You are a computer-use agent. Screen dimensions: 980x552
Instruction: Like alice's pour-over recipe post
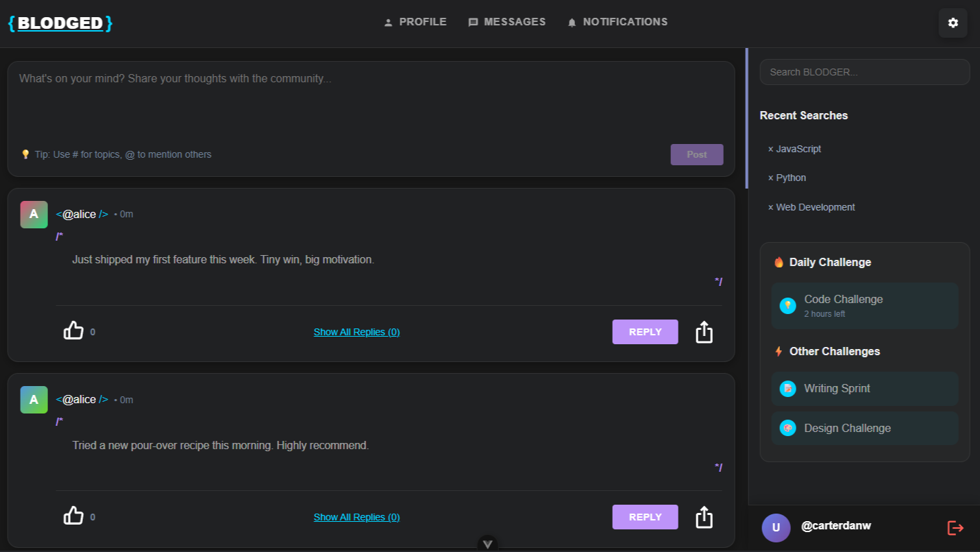point(73,516)
